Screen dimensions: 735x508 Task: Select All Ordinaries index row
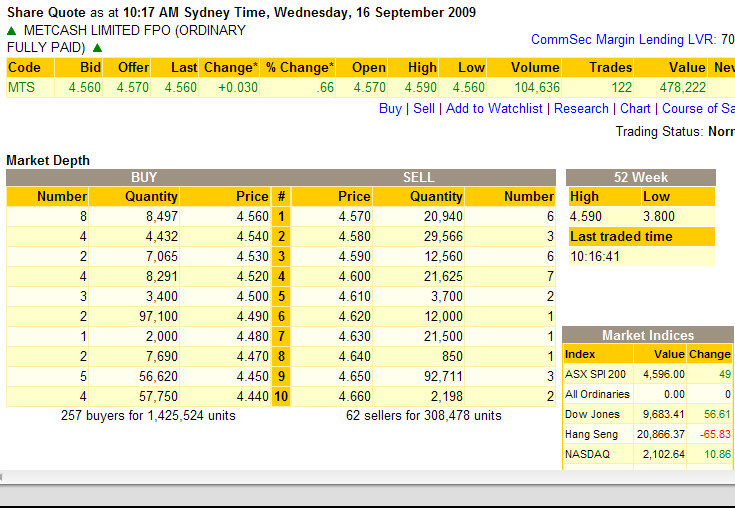648,394
